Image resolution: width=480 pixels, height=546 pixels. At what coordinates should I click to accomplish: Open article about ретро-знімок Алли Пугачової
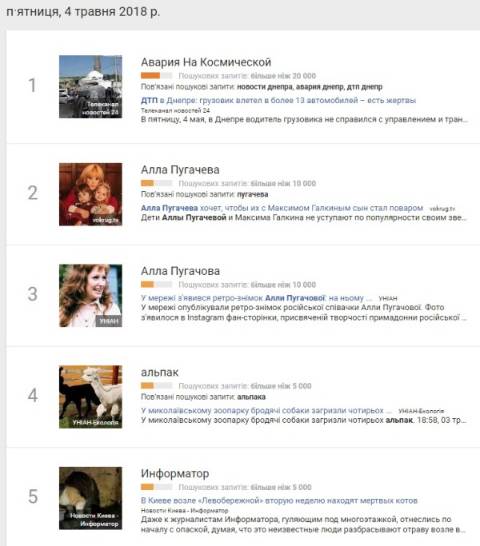[256, 298]
